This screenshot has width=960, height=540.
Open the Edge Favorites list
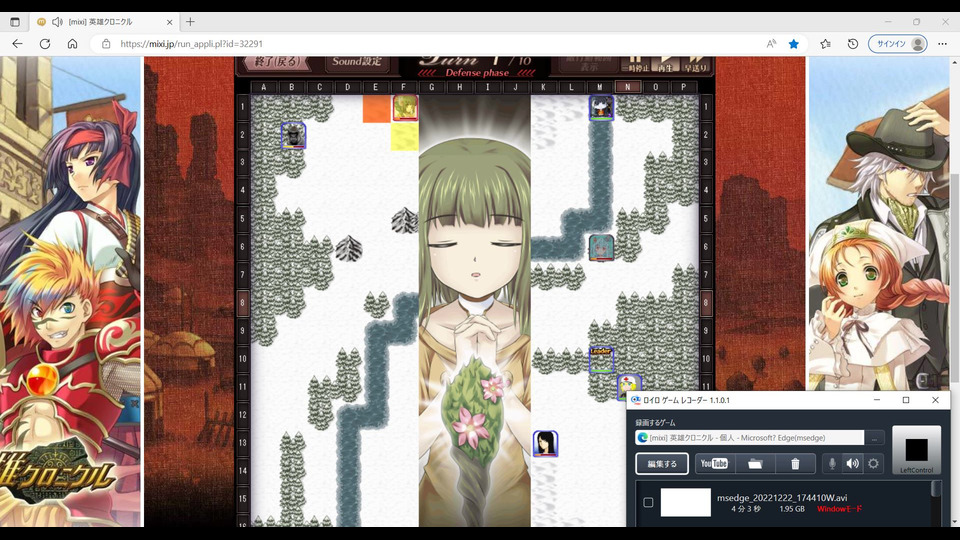825,44
